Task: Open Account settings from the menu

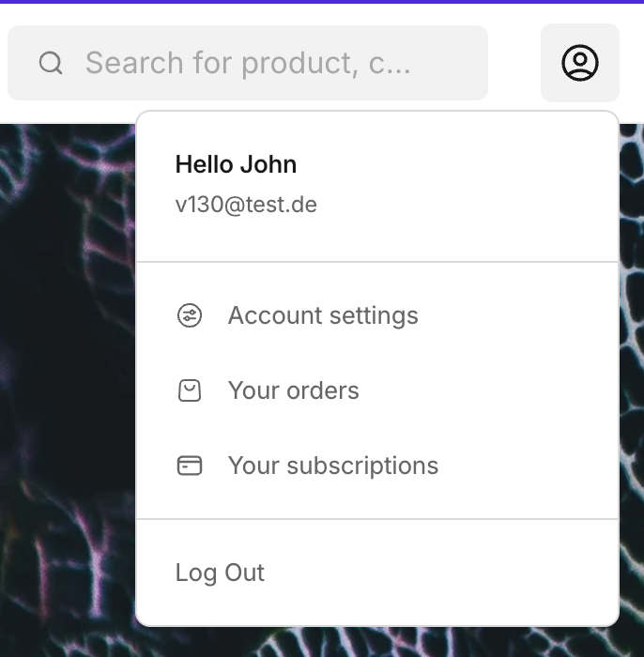Action: 323,315
